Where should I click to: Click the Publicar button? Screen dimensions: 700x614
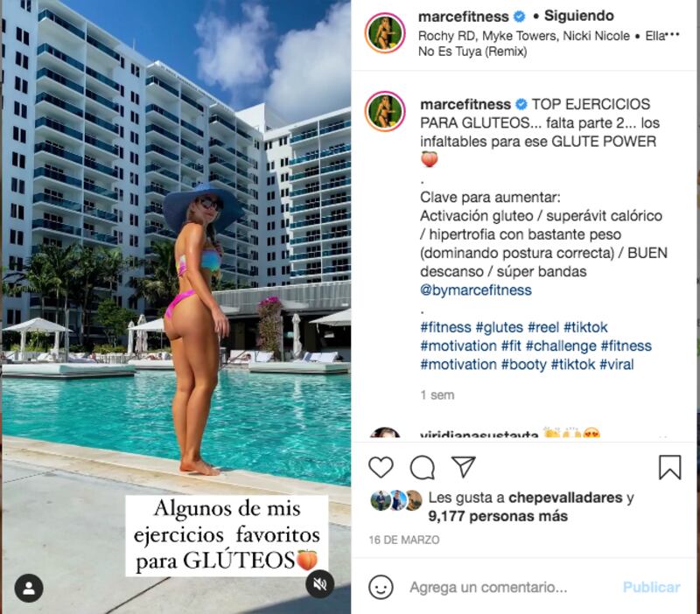click(651, 587)
